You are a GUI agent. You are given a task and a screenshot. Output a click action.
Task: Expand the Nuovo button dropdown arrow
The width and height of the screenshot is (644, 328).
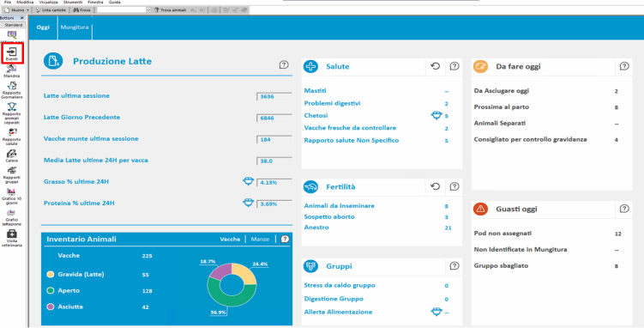click(27, 9)
